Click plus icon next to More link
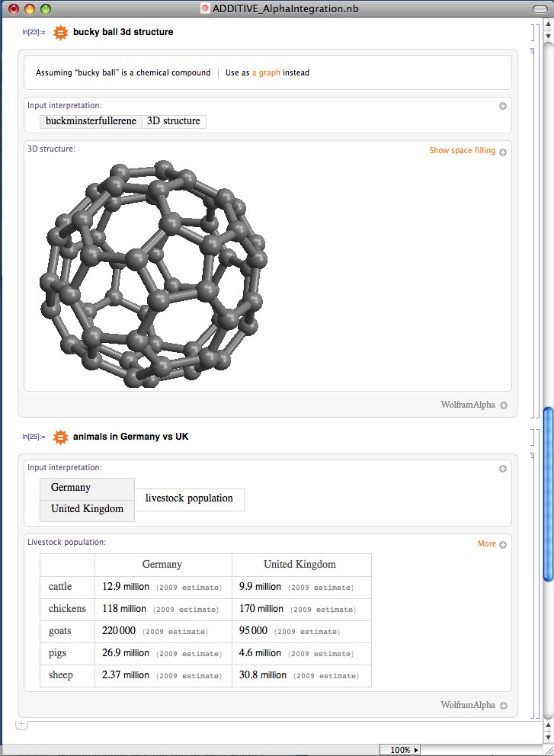 tap(503, 544)
